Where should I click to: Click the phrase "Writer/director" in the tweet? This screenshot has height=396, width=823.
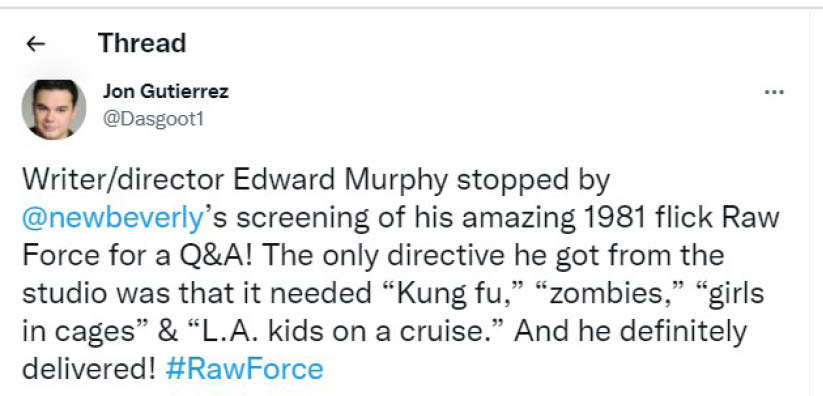click(x=123, y=181)
